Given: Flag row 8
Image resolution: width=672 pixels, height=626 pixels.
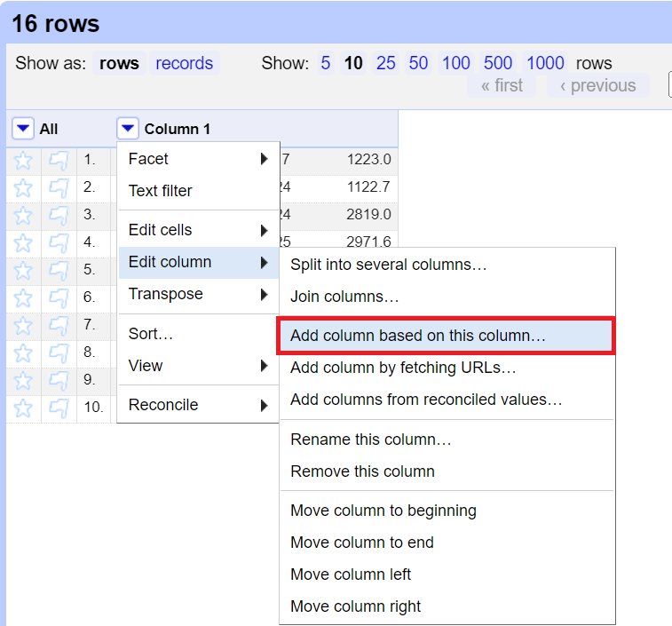Looking at the screenshot, I should (x=59, y=353).
